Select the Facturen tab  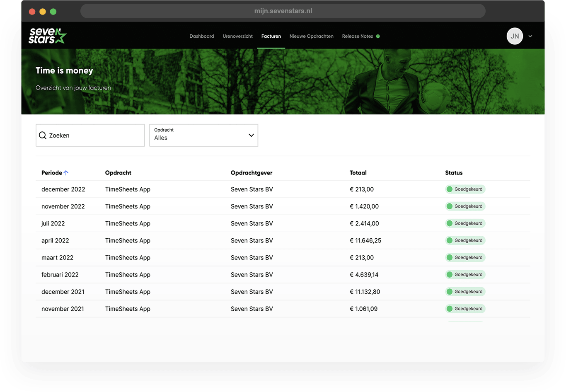point(271,36)
